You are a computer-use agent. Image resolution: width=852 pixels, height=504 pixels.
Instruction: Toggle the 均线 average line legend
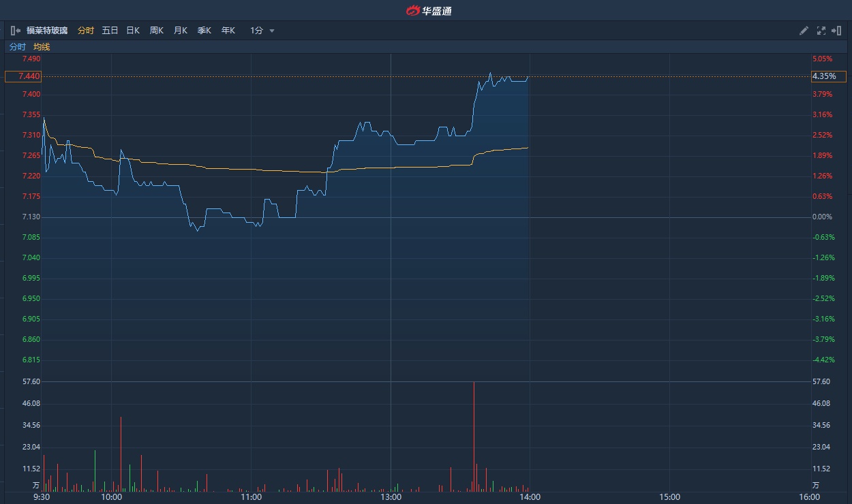pyautogui.click(x=42, y=47)
